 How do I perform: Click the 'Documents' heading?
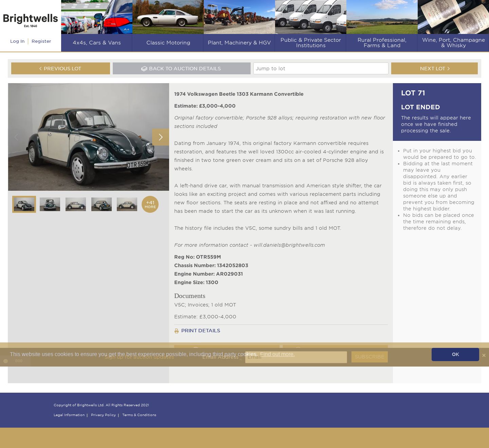(190, 296)
